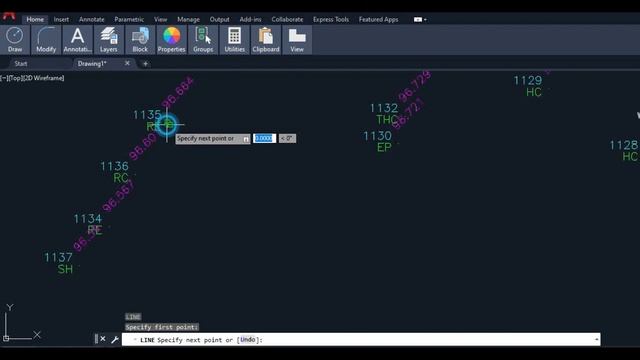Screen dimensions: 640x360
Task: Click the viewport controls label [-][Top][2D Wireframe]
Action: pos(32,78)
